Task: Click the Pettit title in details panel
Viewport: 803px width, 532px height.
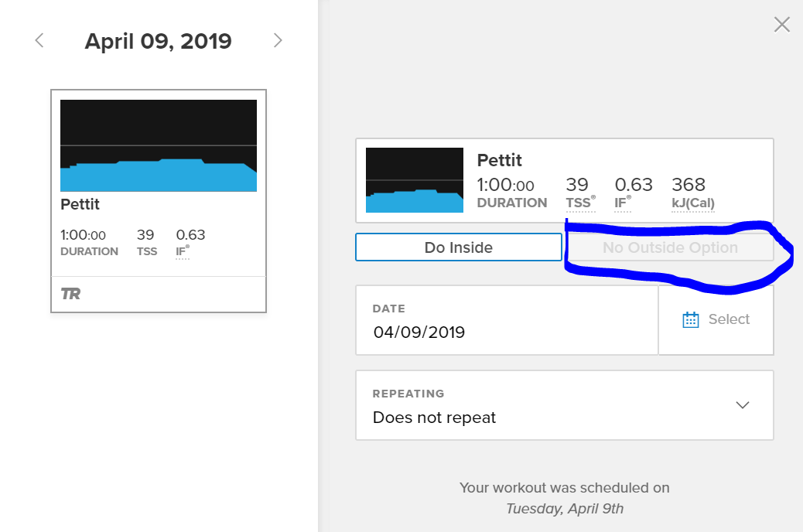Action: tap(500, 160)
